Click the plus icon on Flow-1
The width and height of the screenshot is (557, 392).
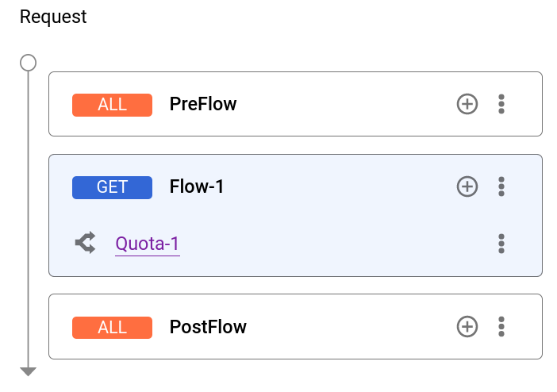pyautogui.click(x=467, y=186)
